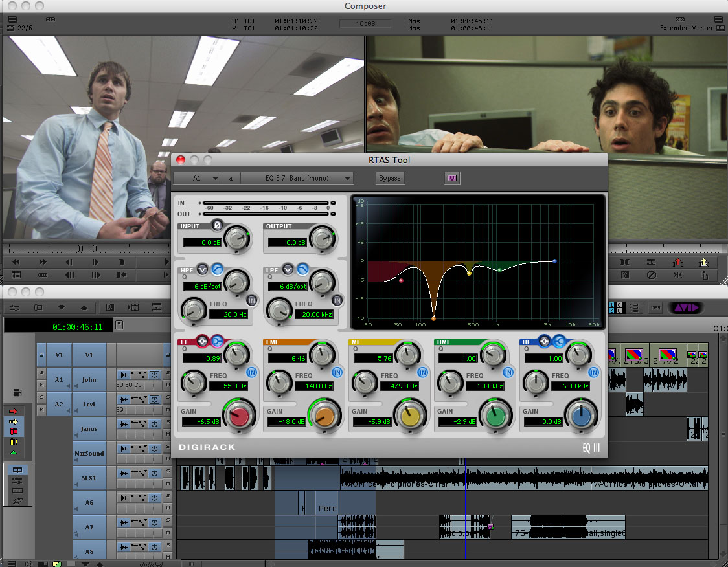Select the red Lift/Overwrite segment arrow
728x567 pixels.
13,411
